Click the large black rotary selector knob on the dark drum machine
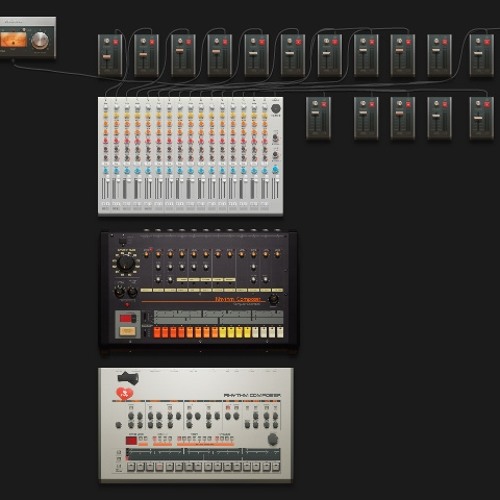The height and width of the screenshot is (500, 500). pyautogui.click(x=126, y=263)
